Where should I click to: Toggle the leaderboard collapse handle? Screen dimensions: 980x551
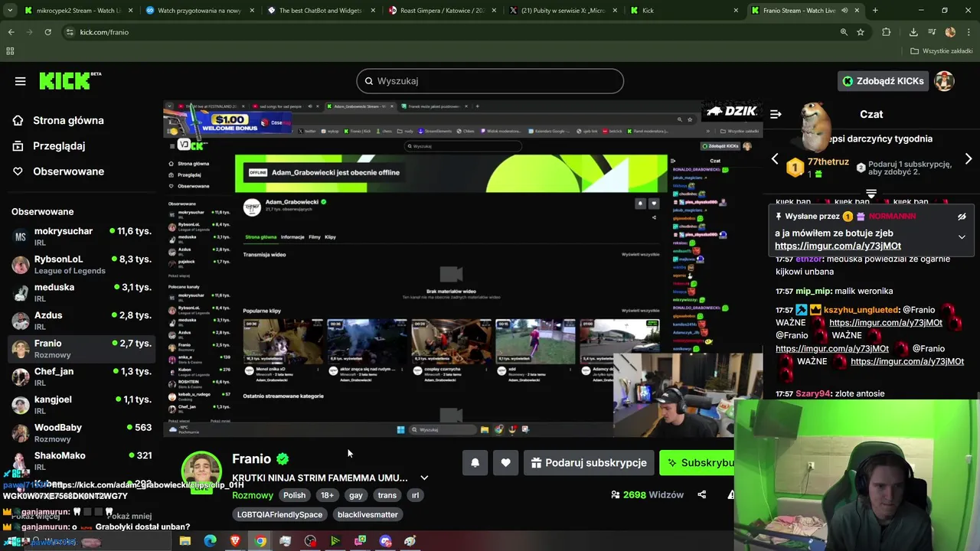point(871,192)
